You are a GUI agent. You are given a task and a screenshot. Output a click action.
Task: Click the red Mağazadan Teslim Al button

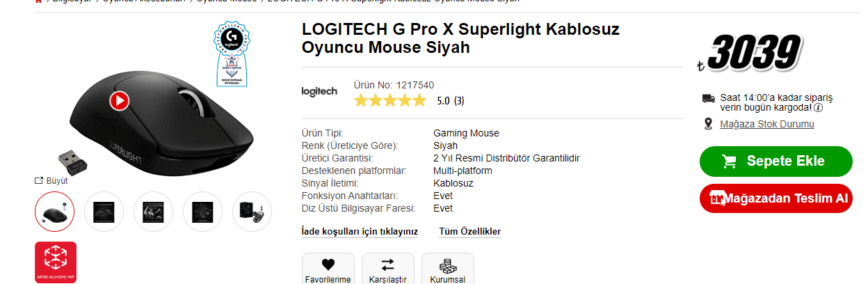(775, 198)
